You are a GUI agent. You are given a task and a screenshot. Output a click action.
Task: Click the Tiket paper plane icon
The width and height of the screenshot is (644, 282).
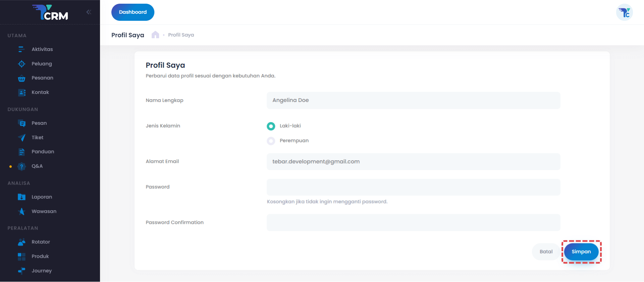point(21,137)
